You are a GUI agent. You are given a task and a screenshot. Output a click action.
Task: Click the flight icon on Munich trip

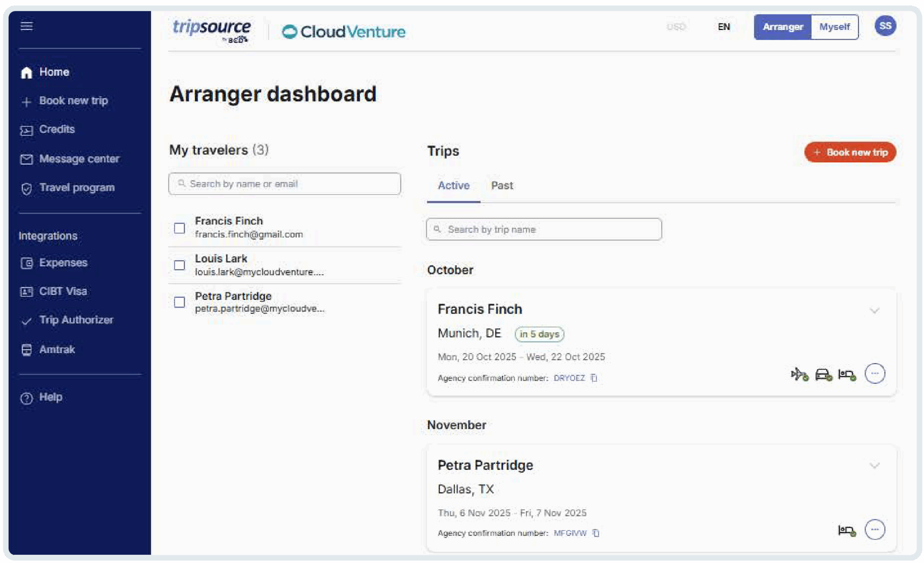point(799,374)
